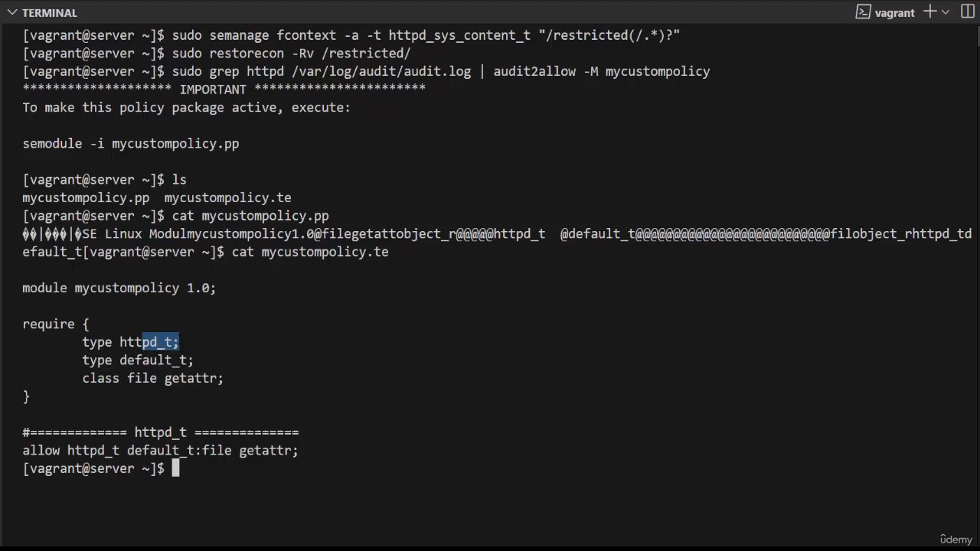980x551 pixels.
Task: Click the IMPORTANT asterisk banner line
Action: pos(224,90)
